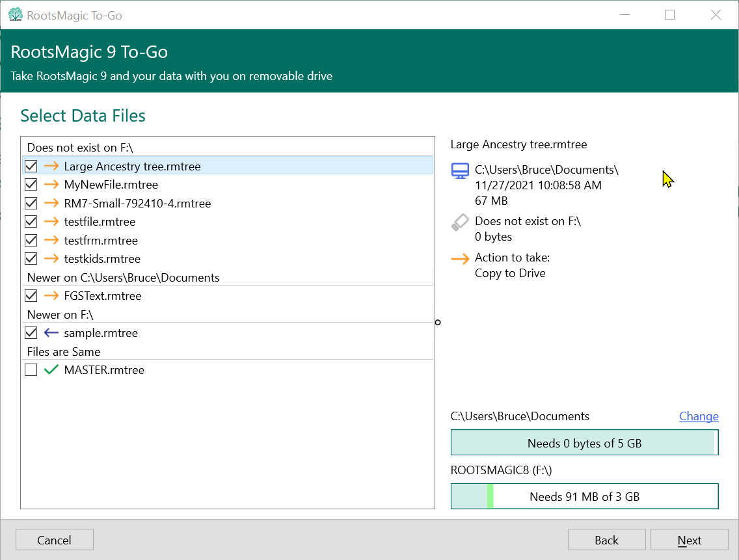The image size is (739, 560).
Task: Click the orange Action to take arrow icon
Action: (x=460, y=259)
